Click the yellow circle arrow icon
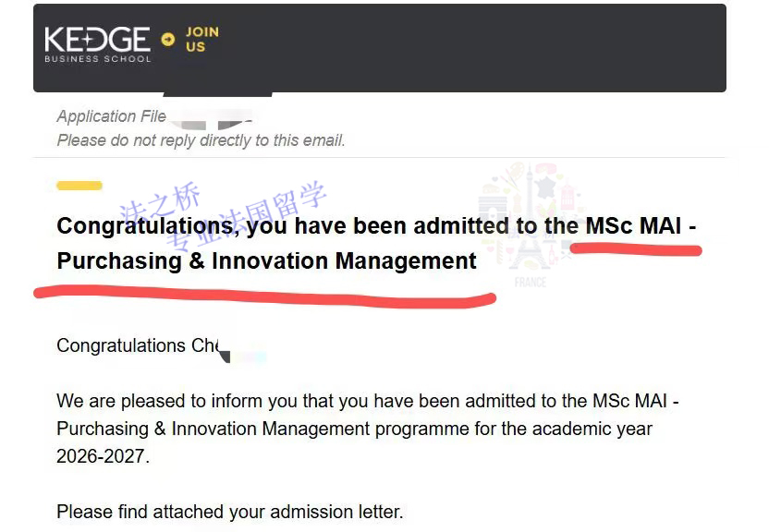Image resolution: width=781 pixels, height=532 pixels. (x=167, y=39)
